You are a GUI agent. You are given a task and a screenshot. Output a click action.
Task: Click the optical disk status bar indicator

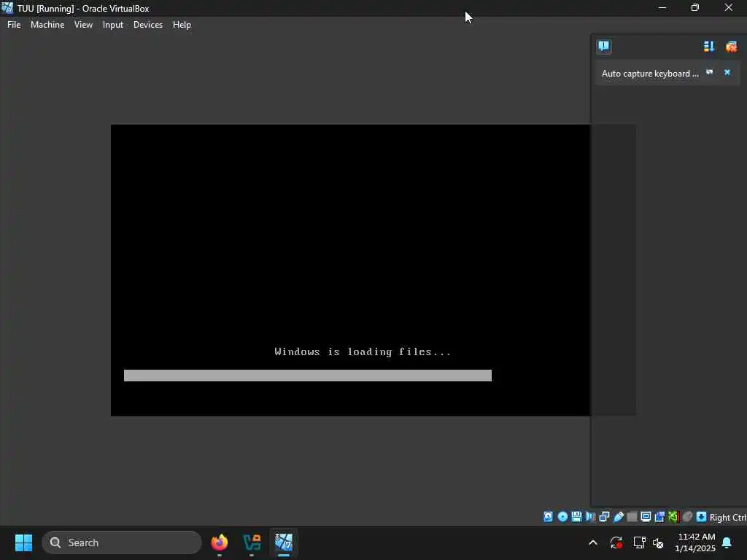(562, 517)
